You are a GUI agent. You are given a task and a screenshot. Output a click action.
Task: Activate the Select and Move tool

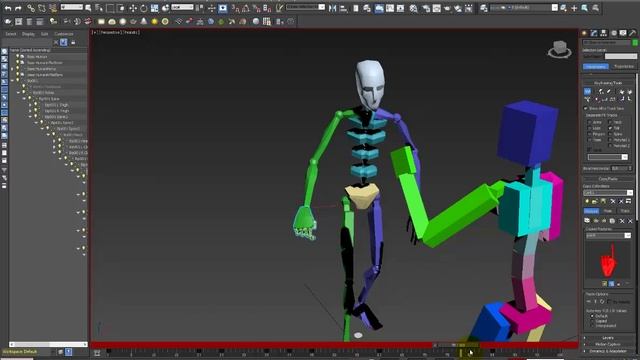pyautogui.click(x=133, y=8)
